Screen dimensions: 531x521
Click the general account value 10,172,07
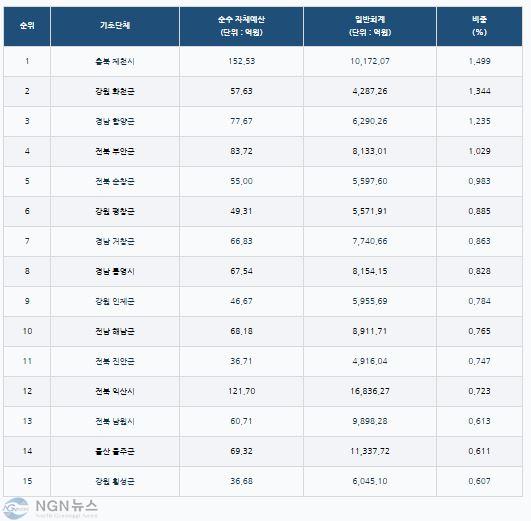coord(370,61)
